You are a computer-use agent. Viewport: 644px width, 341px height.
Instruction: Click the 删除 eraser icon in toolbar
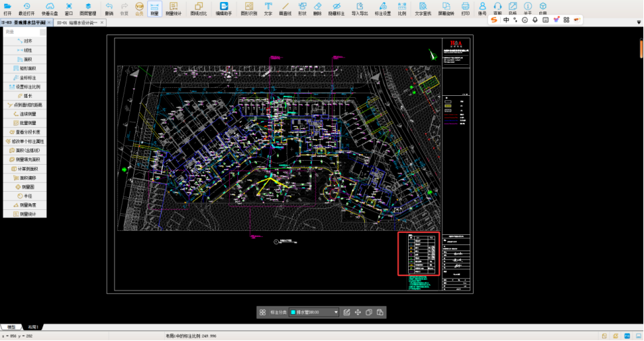(318, 8)
